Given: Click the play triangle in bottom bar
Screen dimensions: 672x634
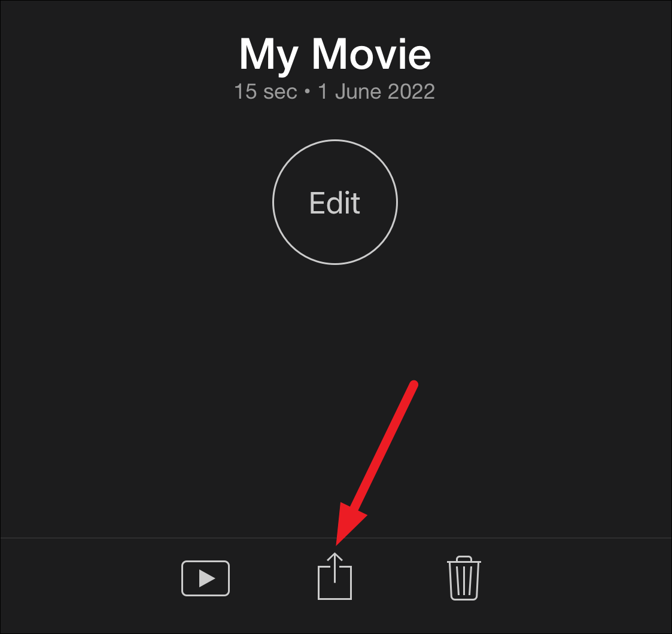Looking at the screenshot, I should (206, 579).
